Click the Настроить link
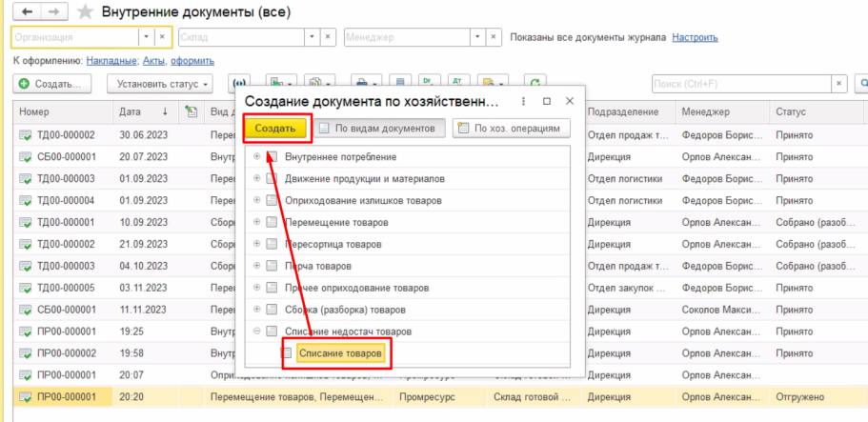868x422 pixels. 695,37
